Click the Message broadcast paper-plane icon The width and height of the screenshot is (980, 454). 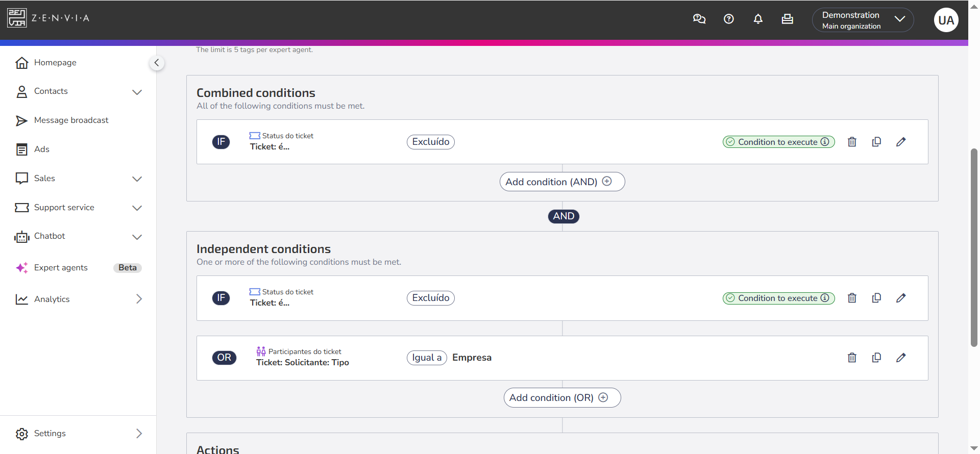22,120
